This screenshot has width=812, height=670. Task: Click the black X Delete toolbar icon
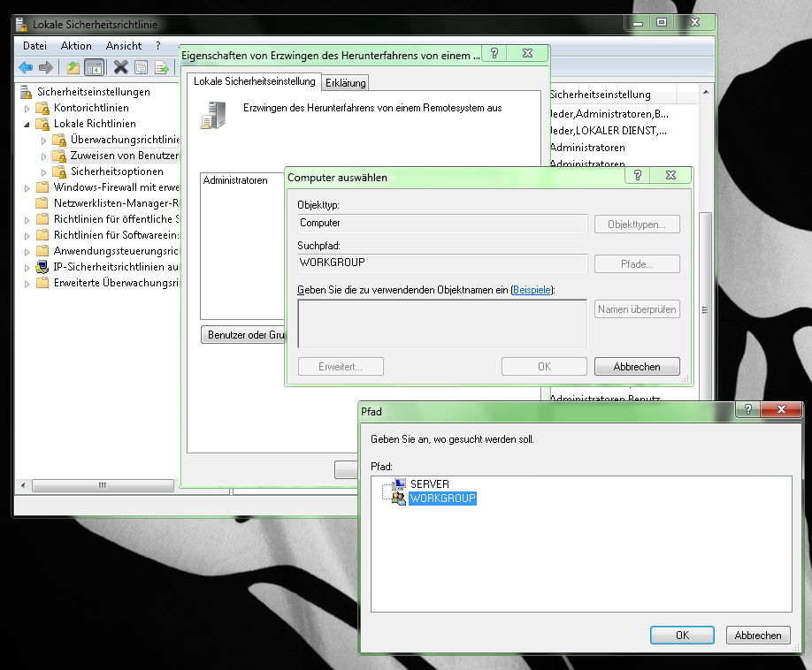pyautogui.click(x=120, y=67)
